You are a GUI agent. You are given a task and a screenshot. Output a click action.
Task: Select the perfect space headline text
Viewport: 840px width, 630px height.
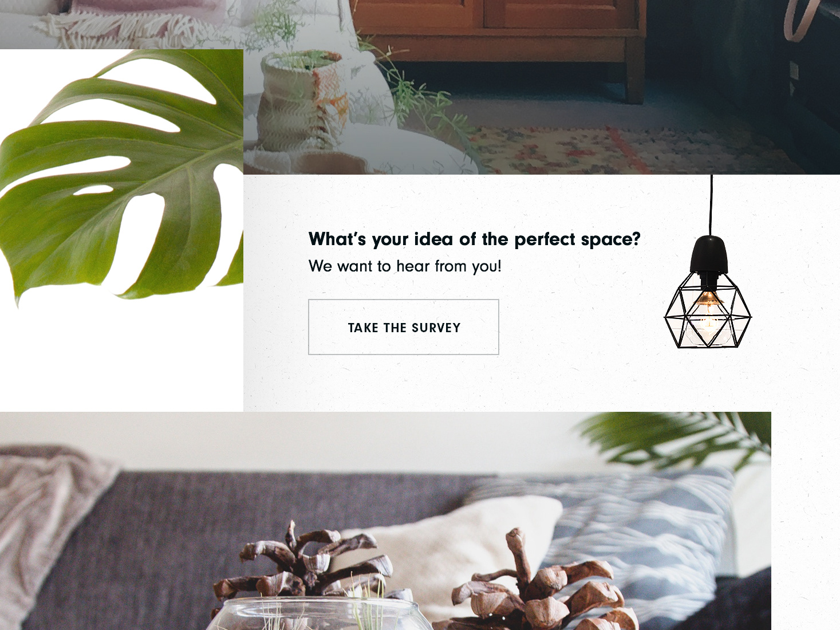(474, 239)
